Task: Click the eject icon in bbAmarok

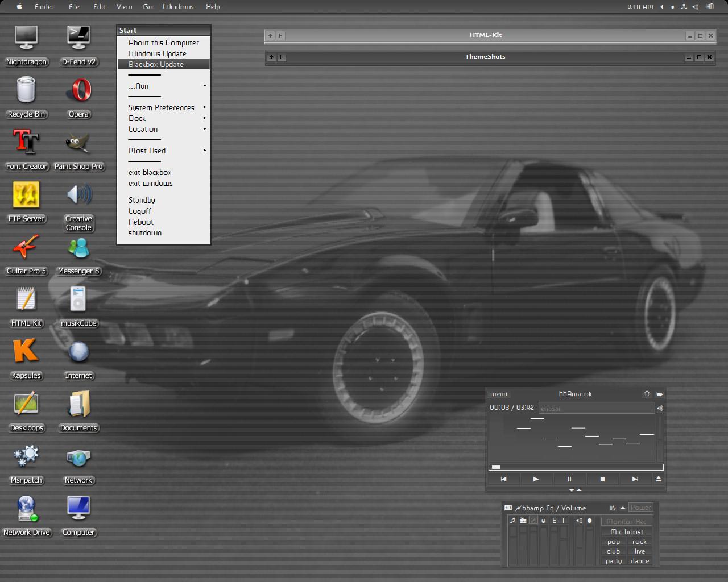Action: [658, 479]
